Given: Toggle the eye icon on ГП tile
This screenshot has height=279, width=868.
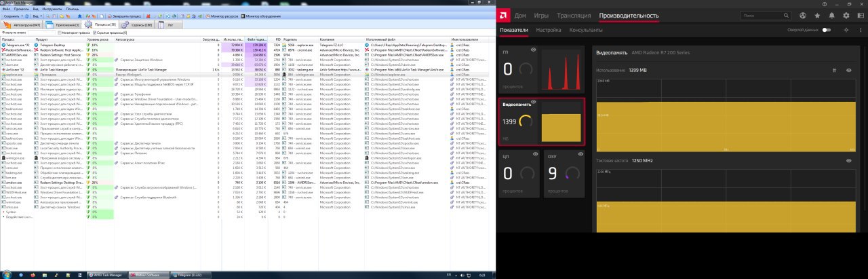Looking at the screenshot, I should tap(533, 50).
